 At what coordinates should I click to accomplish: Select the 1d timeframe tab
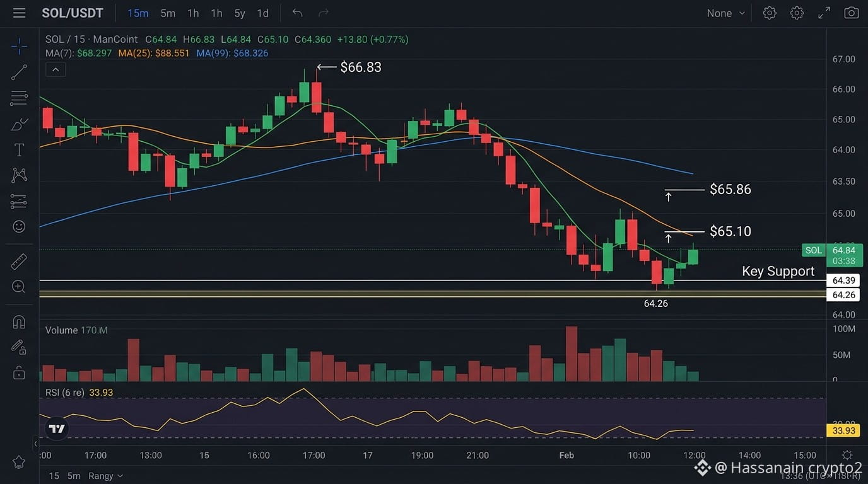point(263,13)
